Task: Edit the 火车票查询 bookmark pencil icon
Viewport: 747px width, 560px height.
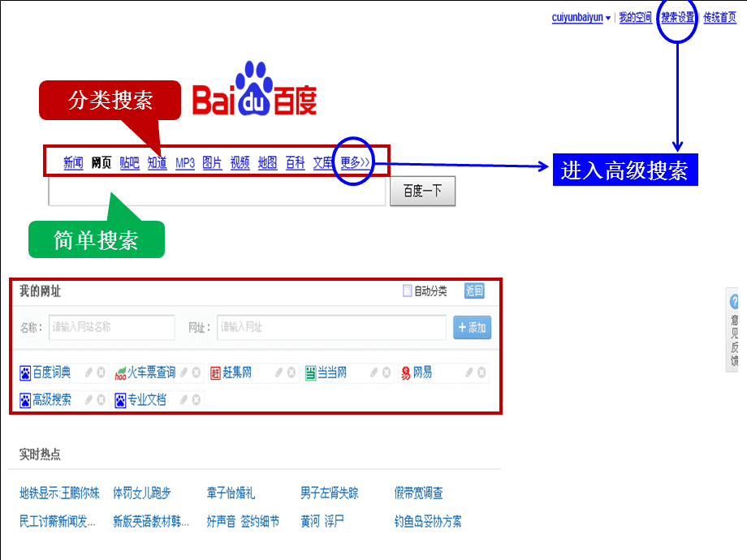Action: pyautogui.click(x=184, y=373)
